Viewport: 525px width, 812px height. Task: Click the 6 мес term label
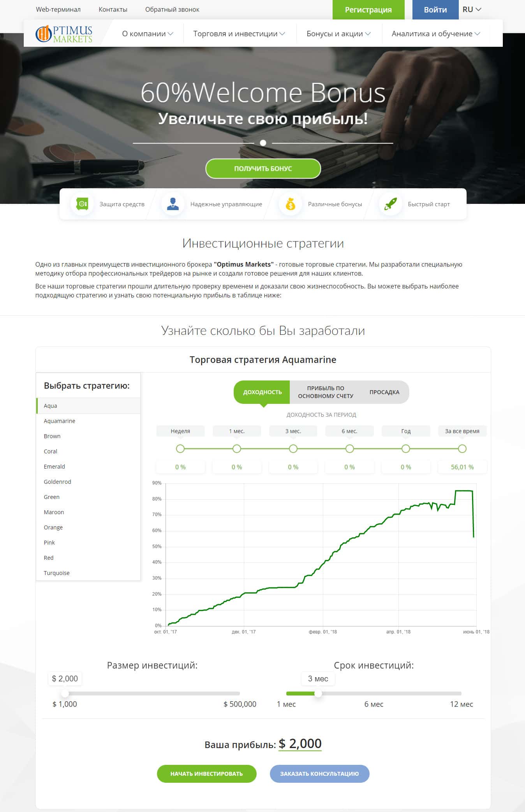pos(374,704)
